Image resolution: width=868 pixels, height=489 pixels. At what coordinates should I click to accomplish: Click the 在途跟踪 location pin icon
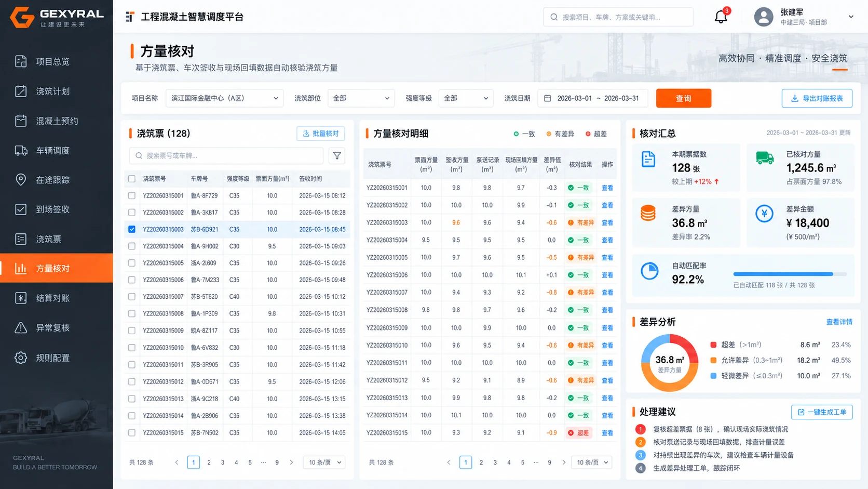click(x=21, y=180)
